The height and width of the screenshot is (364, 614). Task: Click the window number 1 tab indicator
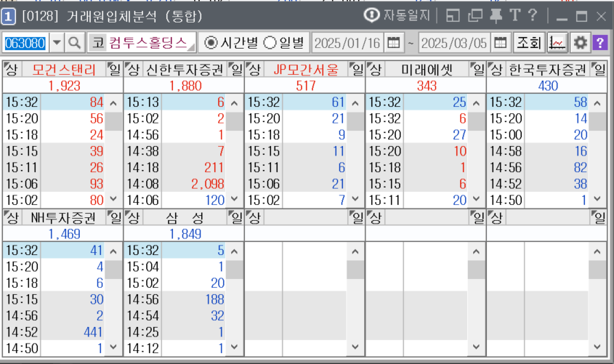[9, 16]
